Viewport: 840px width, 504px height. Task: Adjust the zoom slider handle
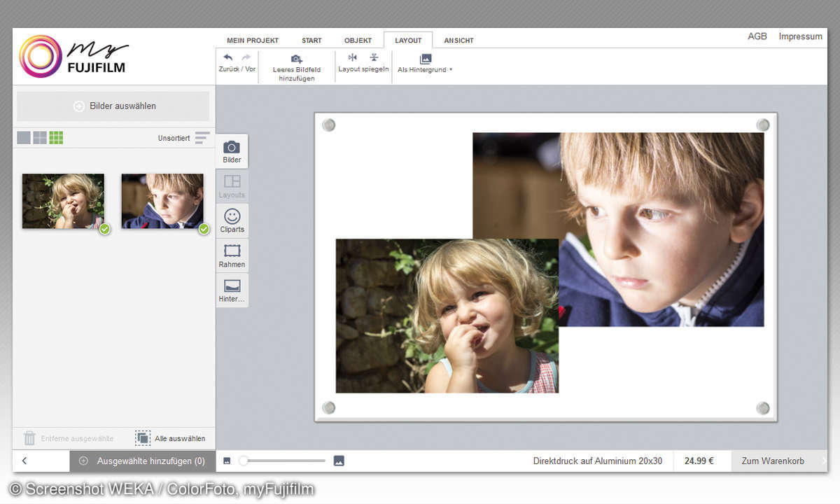coord(243,461)
